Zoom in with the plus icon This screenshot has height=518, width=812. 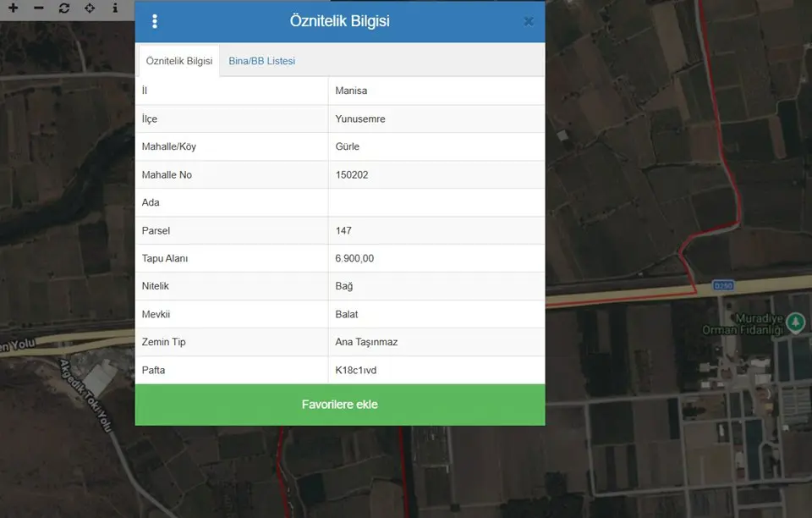[14, 8]
